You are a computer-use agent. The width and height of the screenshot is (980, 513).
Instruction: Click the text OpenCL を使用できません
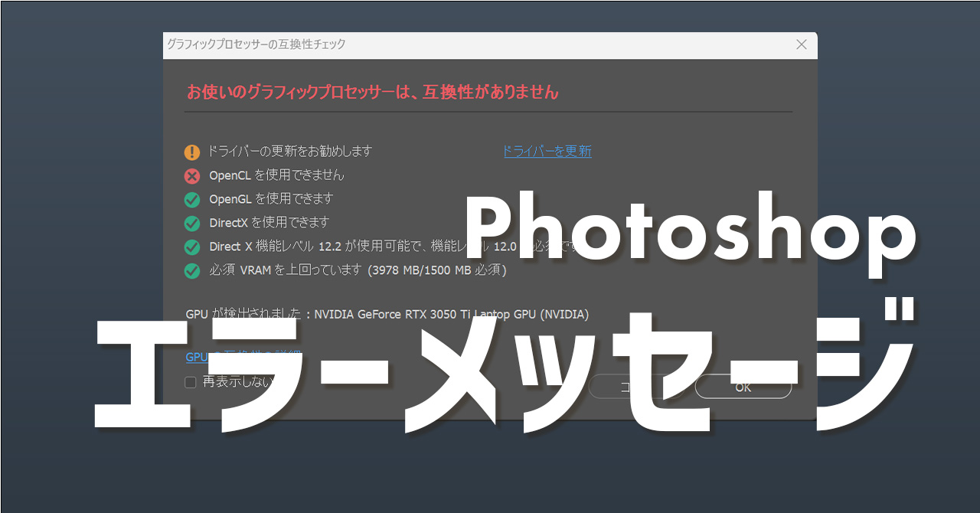click(x=276, y=175)
